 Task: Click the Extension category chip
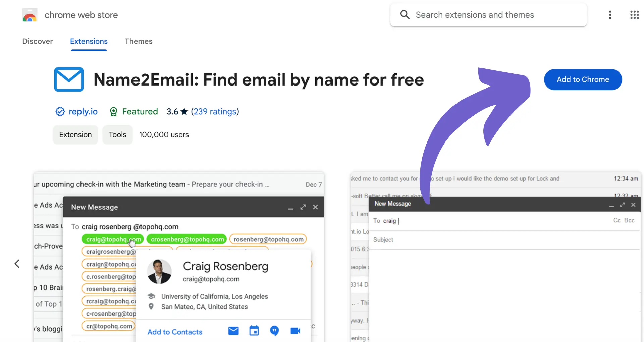(x=75, y=135)
